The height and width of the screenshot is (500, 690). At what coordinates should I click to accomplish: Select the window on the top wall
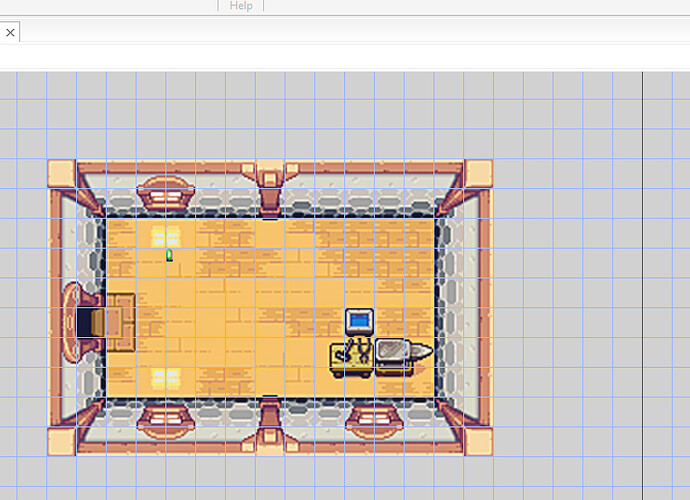click(x=166, y=193)
